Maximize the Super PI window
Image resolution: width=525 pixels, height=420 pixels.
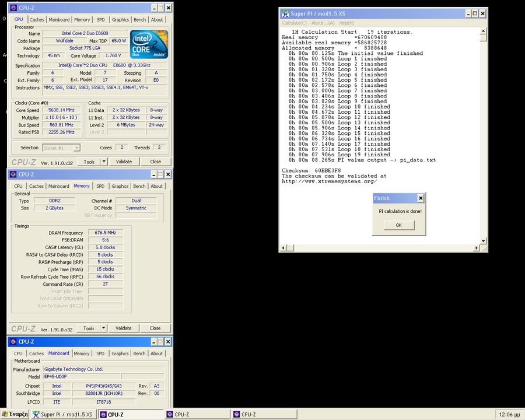(475, 13)
